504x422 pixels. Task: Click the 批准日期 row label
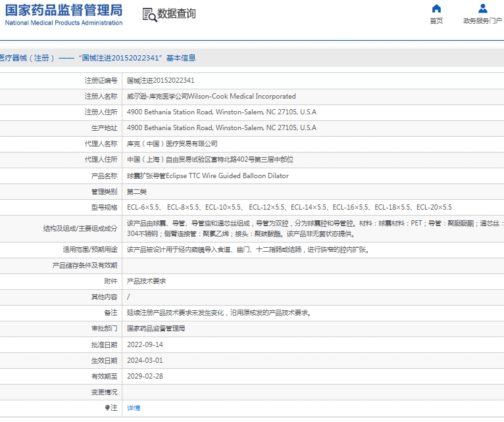coord(104,344)
